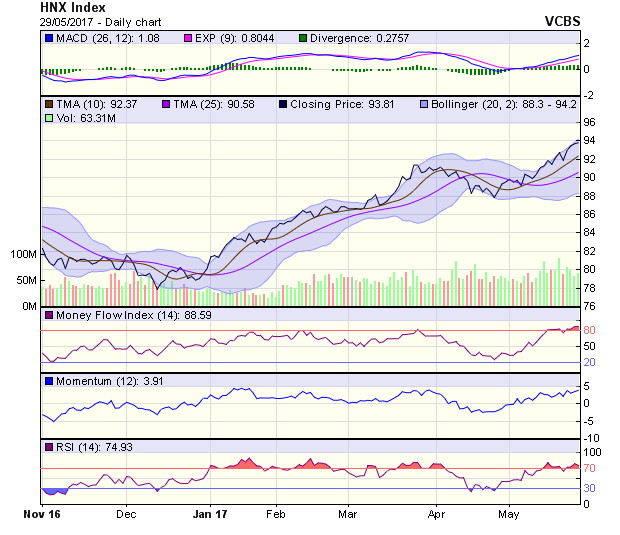Click the Mar label on time axis
Image resolution: width=620 pixels, height=535 pixels.
tap(347, 515)
